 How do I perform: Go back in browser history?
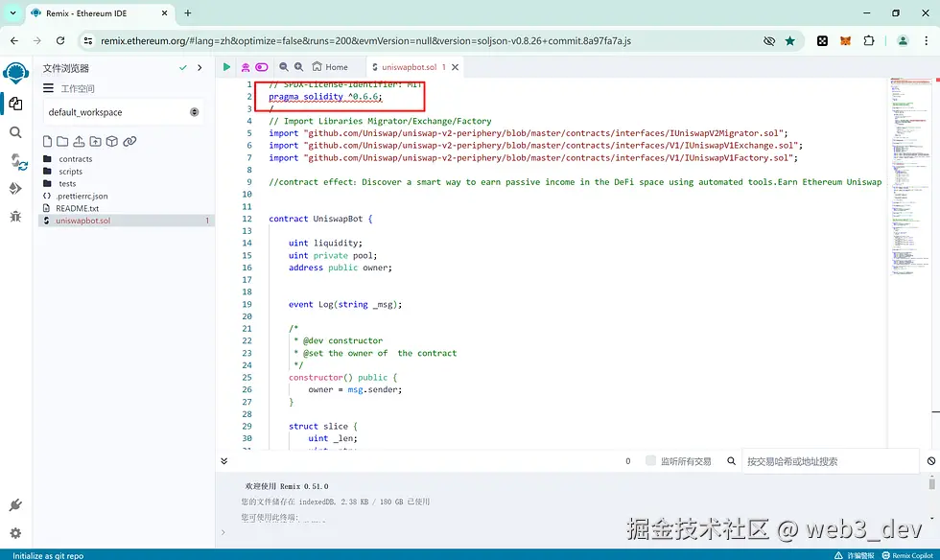pos(14,41)
